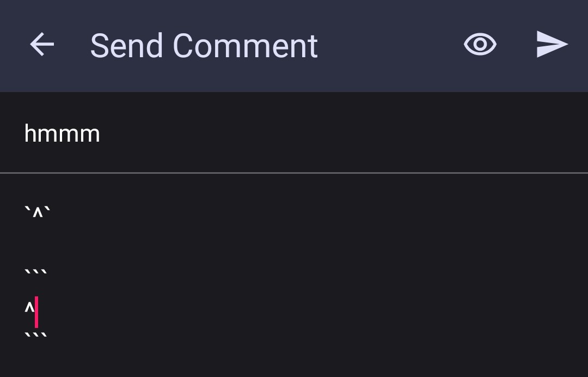The width and height of the screenshot is (588, 377).
Task: Tap the opening triple backtick line
Action: pyautogui.click(x=36, y=271)
